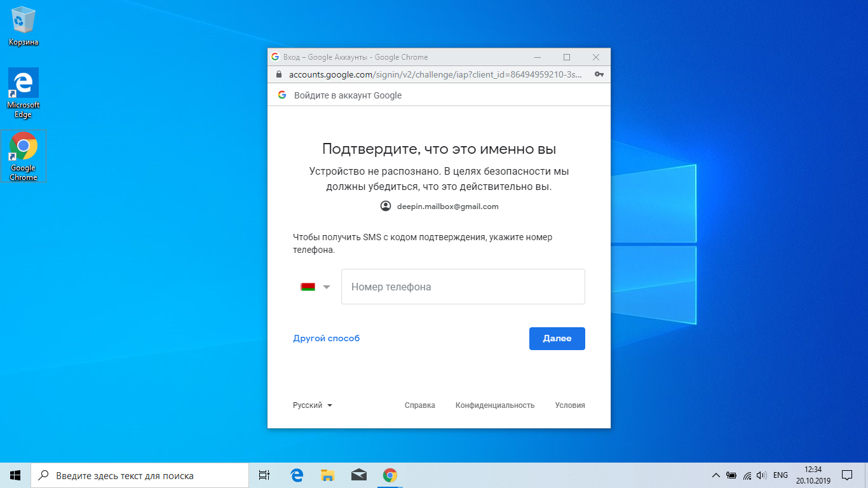The height and width of the screenshot is (488, 868).
Task: Click the deepin.mailbox@gmail.com account email text
Action: pos(448,207)
